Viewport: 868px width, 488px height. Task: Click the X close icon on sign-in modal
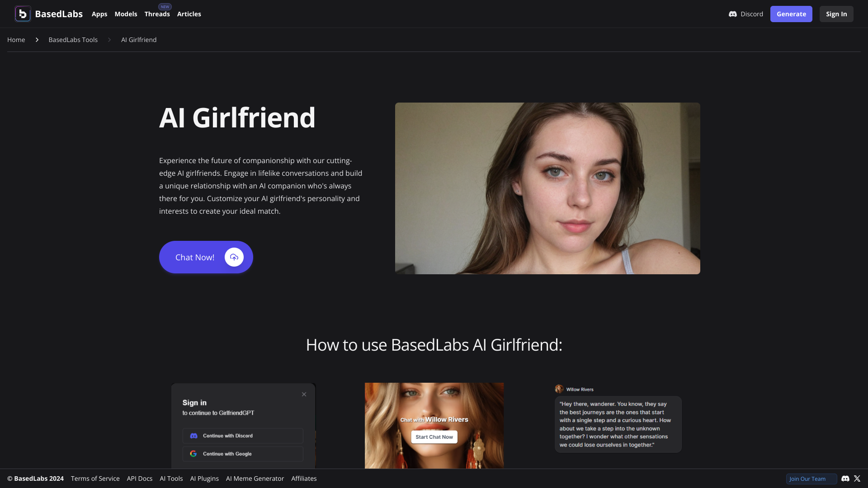(304, 394)
